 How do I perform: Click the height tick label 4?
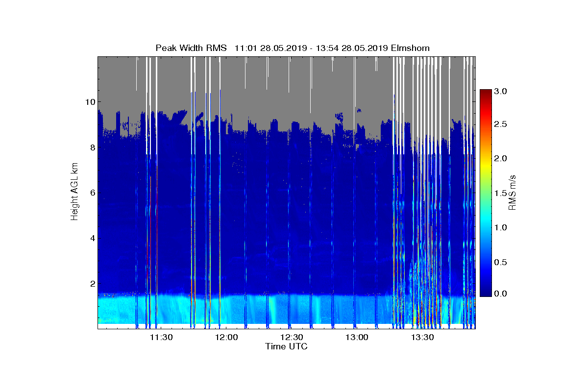[x=92, y=239]
